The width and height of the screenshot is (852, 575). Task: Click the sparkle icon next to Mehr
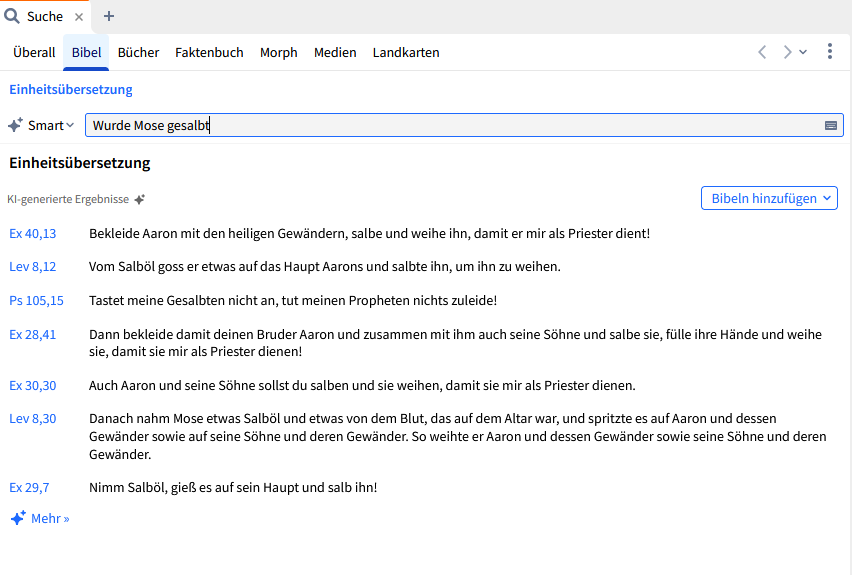pos(18,518)
